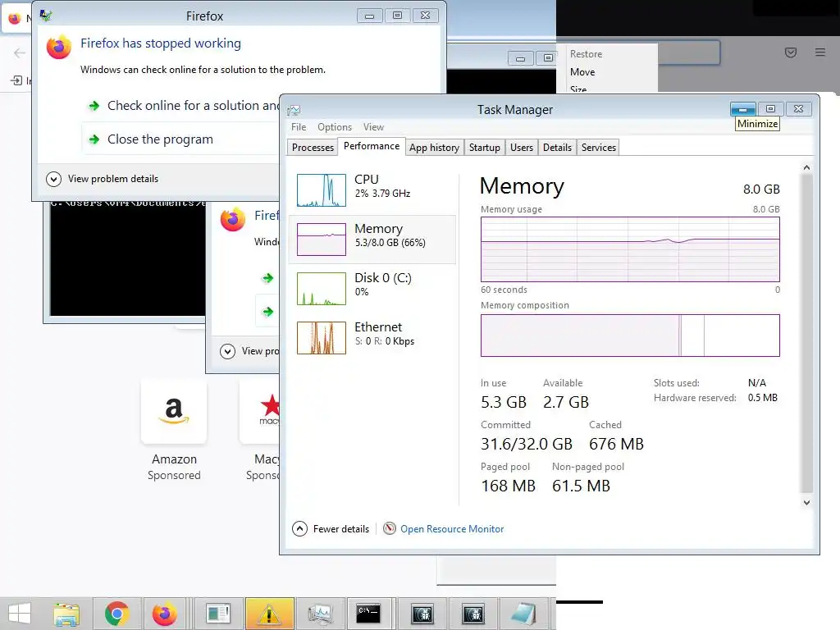Click the Pocket icon in Firefox toolbar
The image size is (840, 630).
click(790, 52)
